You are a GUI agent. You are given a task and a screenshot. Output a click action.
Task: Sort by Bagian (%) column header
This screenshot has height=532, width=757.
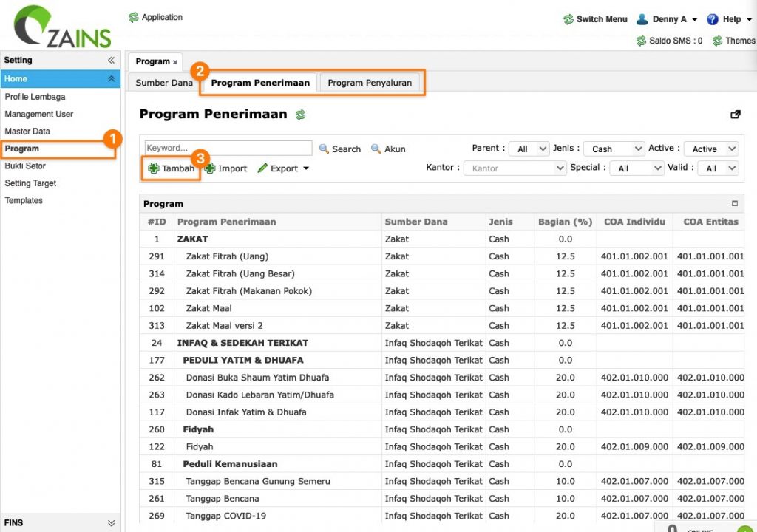click(x=566, y=222)
